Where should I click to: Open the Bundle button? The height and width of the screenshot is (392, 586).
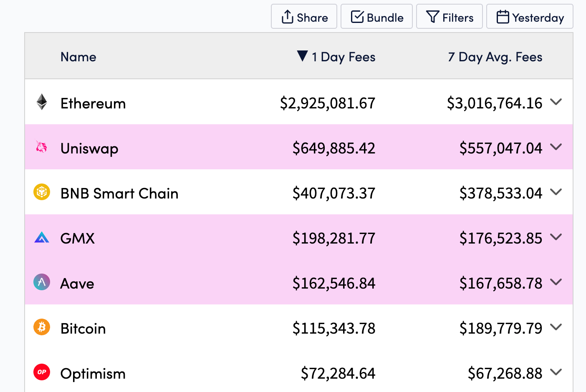pos(376,17)
